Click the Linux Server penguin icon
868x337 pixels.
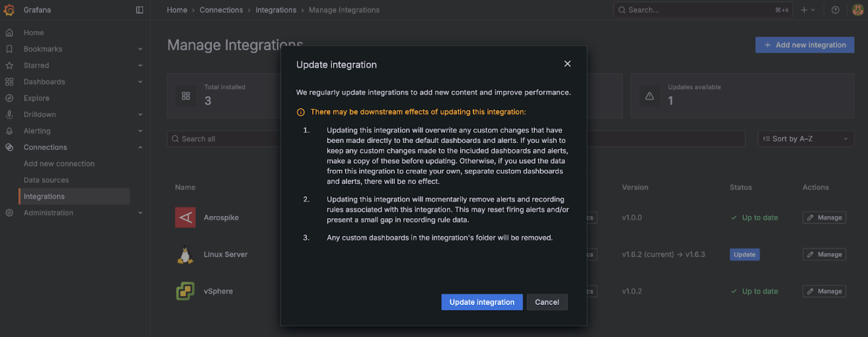click(x=185, y=255)
